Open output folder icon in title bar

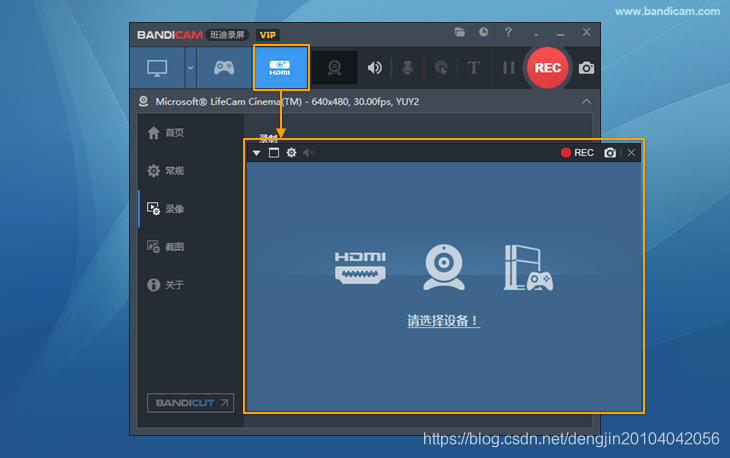(x=460, y=32)
